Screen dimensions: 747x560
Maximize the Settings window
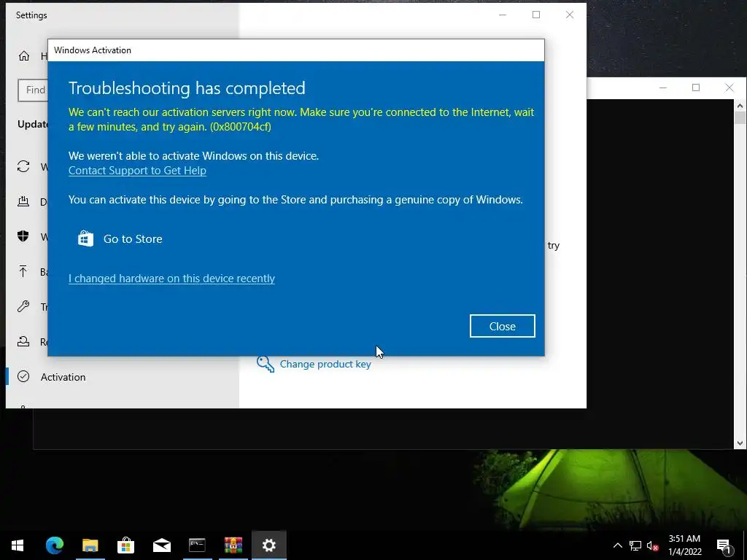point(536,15)
